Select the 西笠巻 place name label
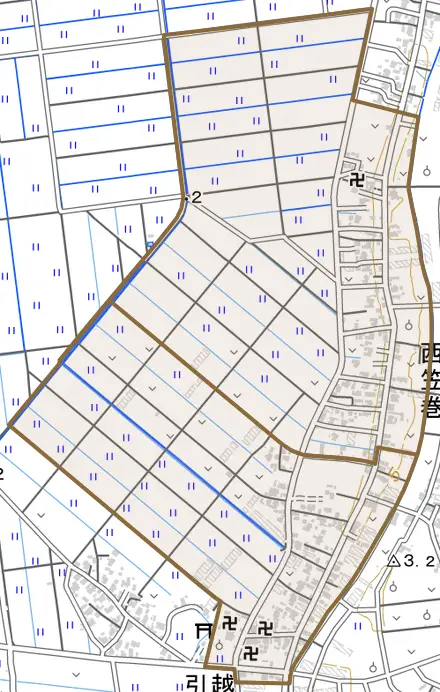 430,380
